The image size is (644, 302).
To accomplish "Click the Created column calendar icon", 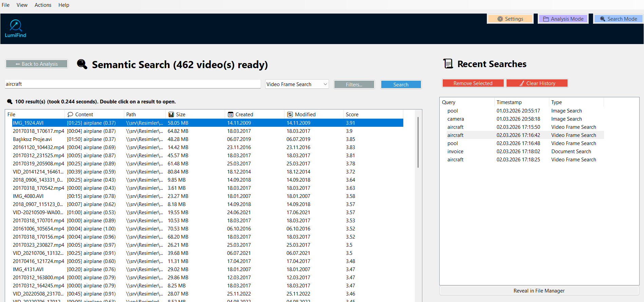I will (x=231, y=115).
